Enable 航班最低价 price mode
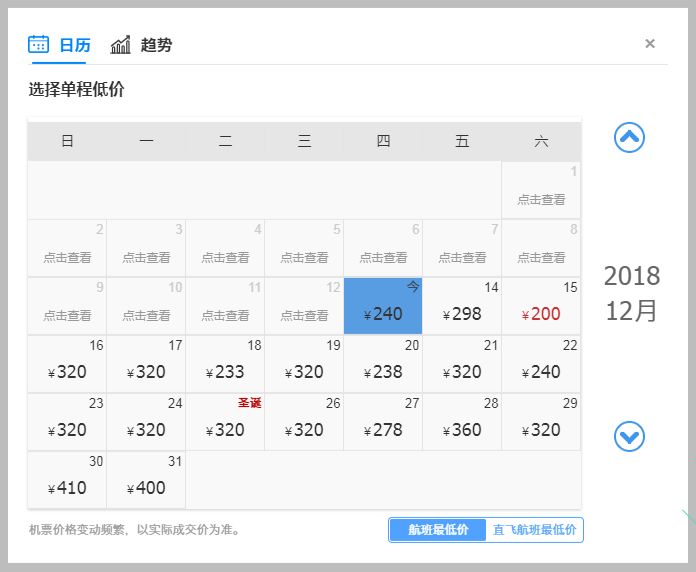 [438, 530]
